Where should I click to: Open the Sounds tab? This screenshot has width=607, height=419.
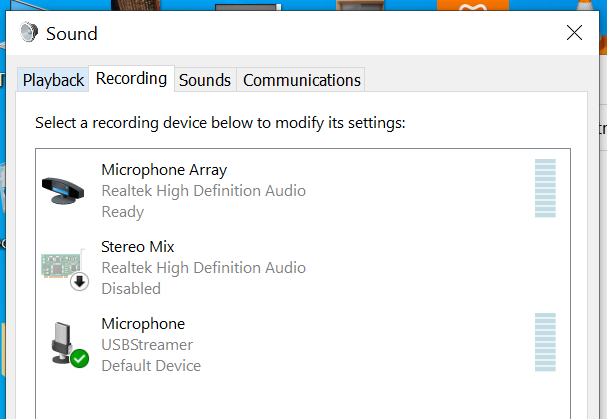tap(205, 80)
